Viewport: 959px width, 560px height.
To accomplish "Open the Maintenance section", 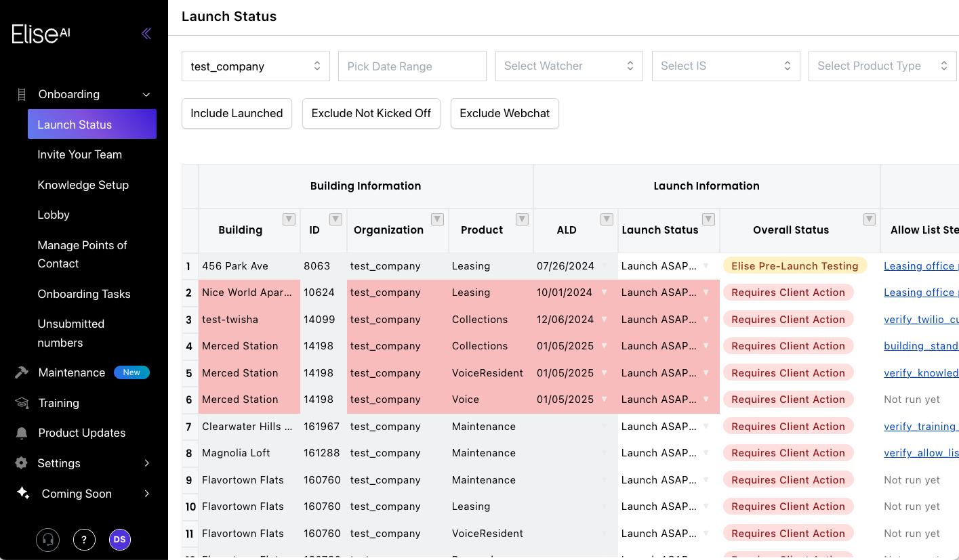I will [72, 372].
